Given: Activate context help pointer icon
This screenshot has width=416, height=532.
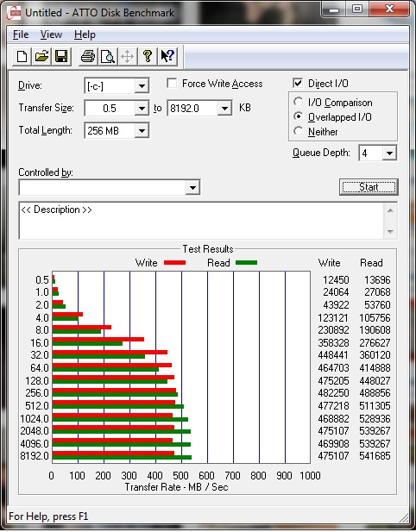Looking at the screenshot, I should 167,56.
